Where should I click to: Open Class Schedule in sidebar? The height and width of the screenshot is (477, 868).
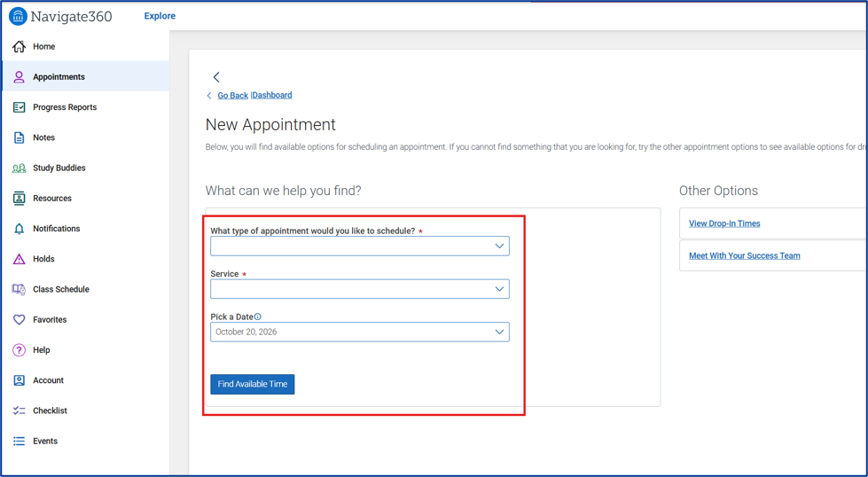click(85, 289)
